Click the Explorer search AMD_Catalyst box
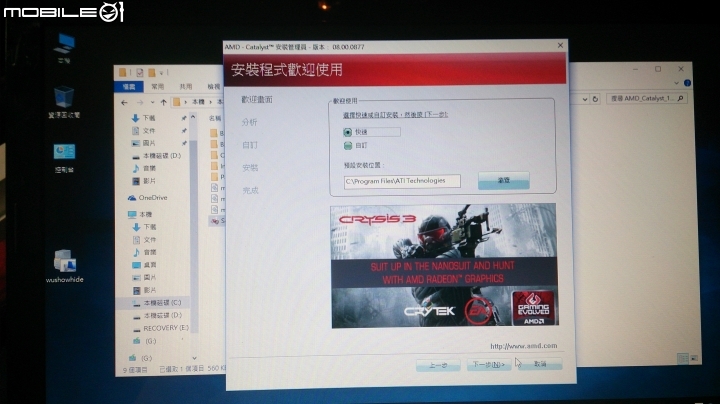This screenshot has height=404, width=720. click(647, 98)
